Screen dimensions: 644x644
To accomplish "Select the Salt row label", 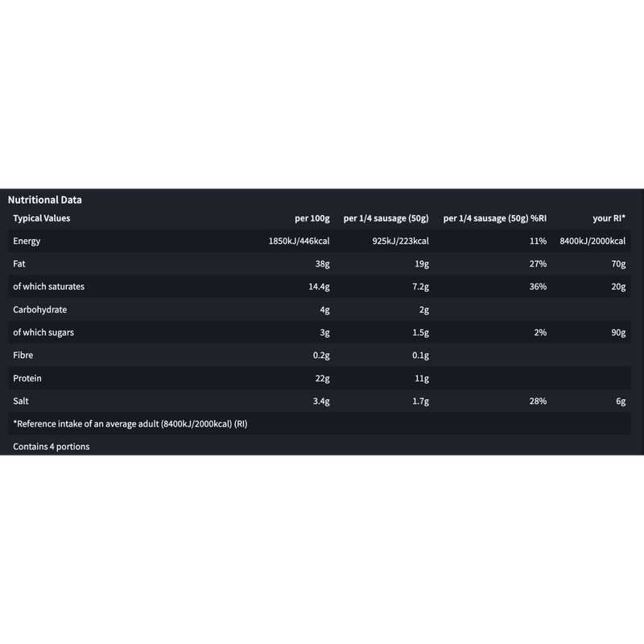I will tap(21, 401).
